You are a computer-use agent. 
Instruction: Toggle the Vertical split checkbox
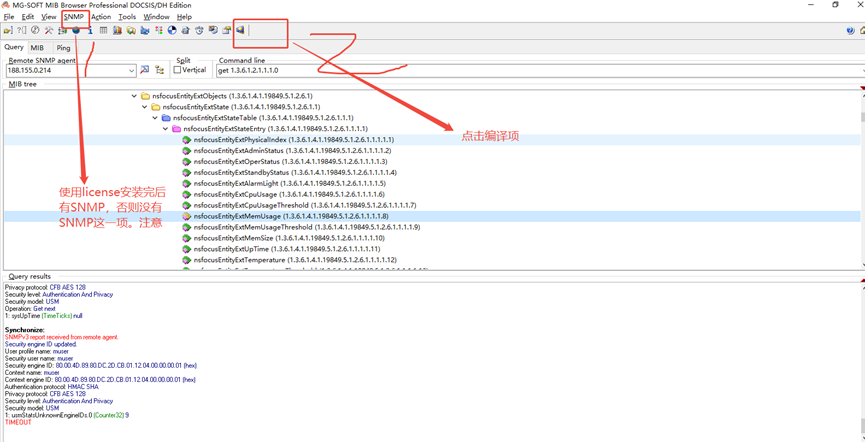(x=177, y=70)
